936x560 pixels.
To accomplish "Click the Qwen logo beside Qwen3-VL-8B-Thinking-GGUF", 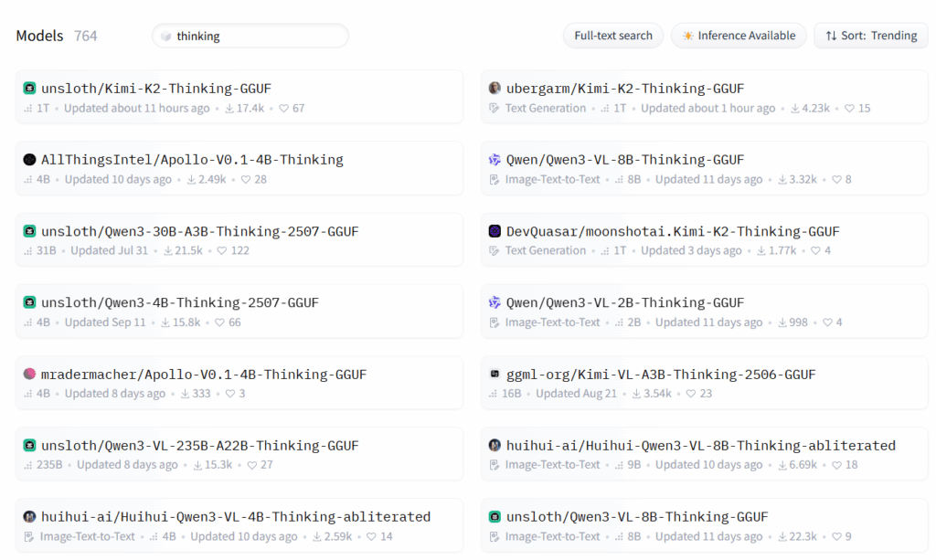I will tap(495, 160).
